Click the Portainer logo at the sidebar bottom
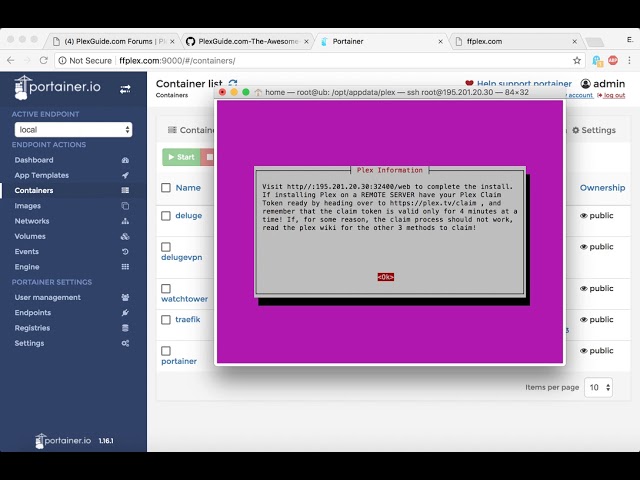 point(63,441)
